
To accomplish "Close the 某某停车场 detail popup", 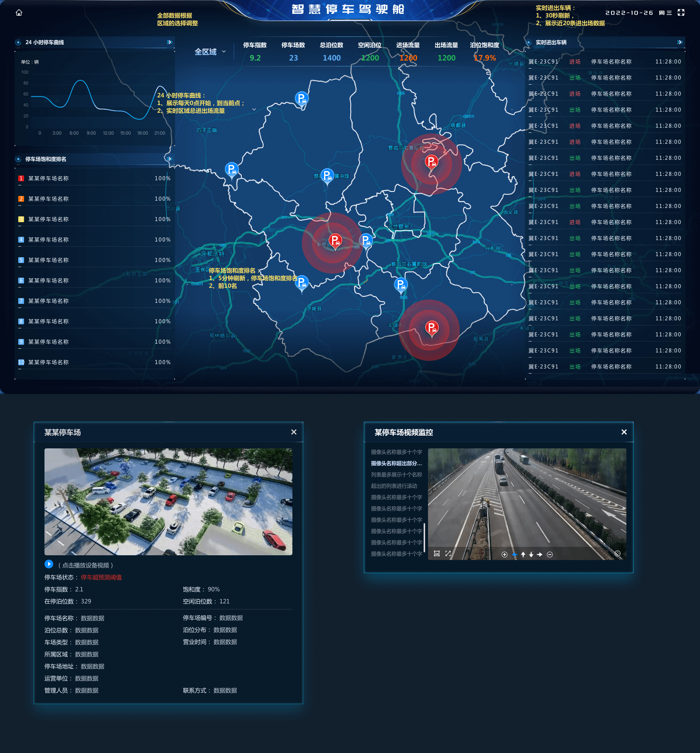I will point(294,432).
